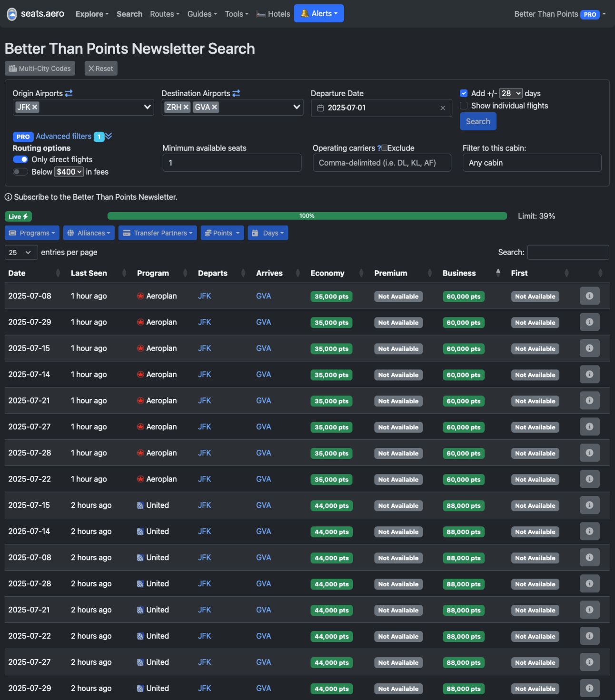Open info for Aeroplan 2025-07-14 row
Image resolution: width=615 pixels, height=700 pixels.
coord(589,375)
